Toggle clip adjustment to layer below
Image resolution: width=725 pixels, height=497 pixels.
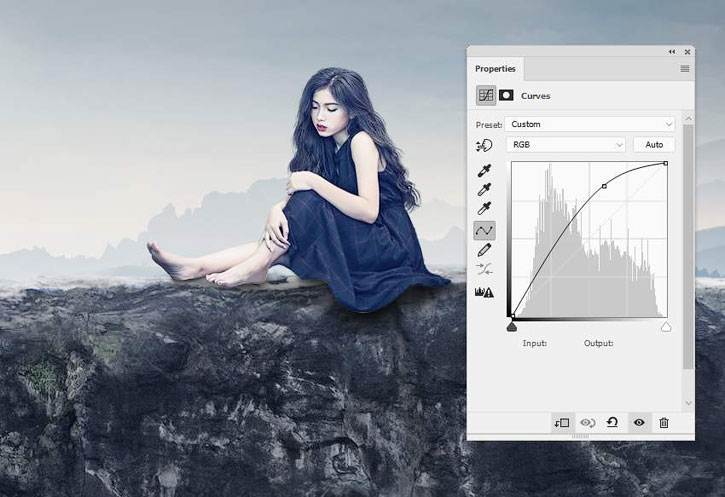tap(561, 423)
